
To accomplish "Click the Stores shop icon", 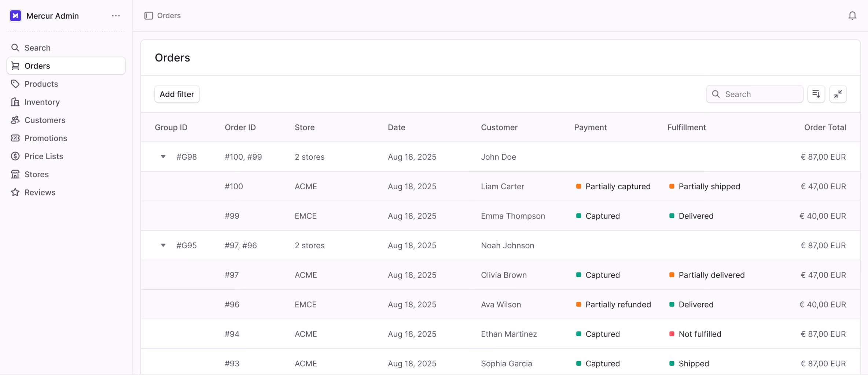I will click(15, 174).
